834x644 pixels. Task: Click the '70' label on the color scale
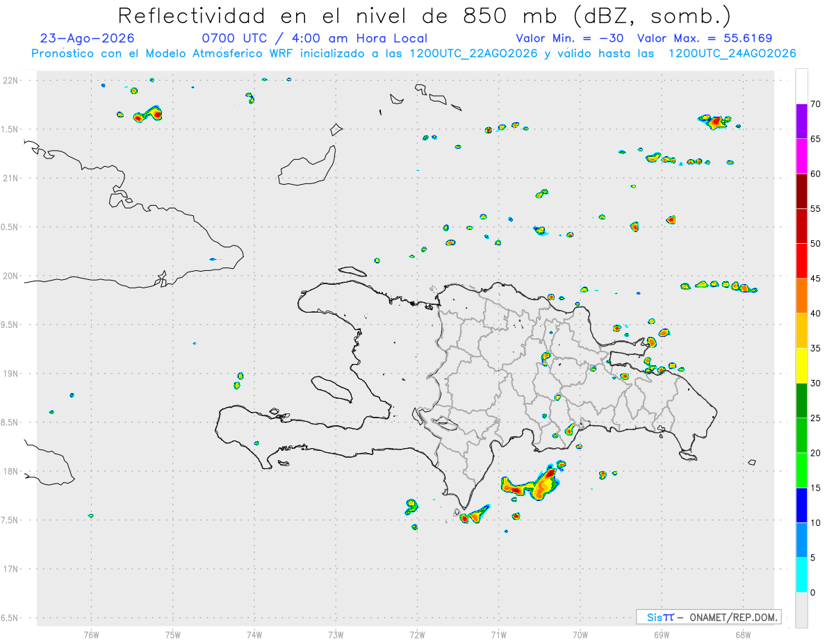(816, 104)
